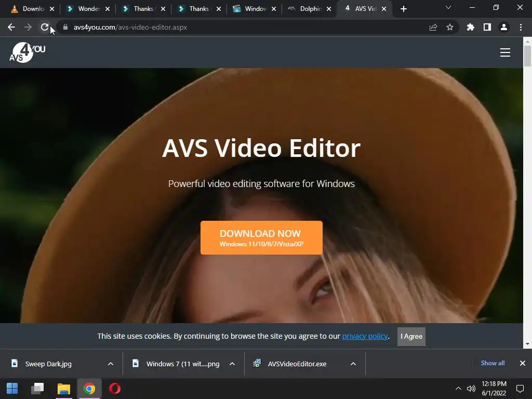Click the AVS Video Editor heading
Viewport: 532px width, 399px height.
(261, 148)
